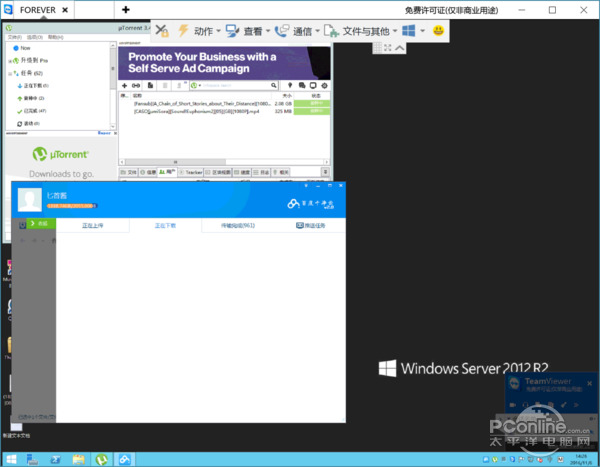Click the phone communication icon in TeamViewer toolbar
This screenshot has height=467, width=600.
[x=282, y=31]
